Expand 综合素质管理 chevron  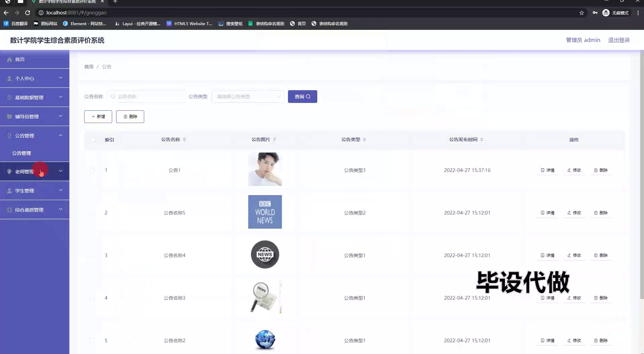(61, 209)
